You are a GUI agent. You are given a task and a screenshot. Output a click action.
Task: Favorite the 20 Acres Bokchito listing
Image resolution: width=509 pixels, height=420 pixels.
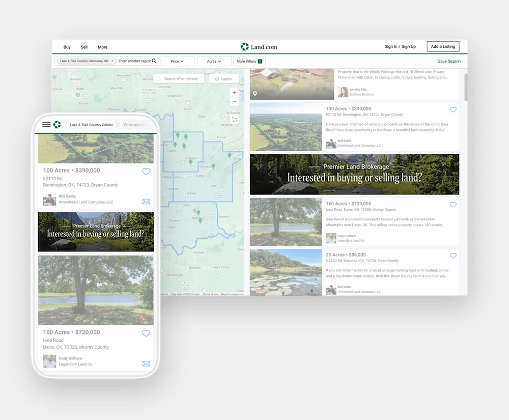(x=454, y=255)
